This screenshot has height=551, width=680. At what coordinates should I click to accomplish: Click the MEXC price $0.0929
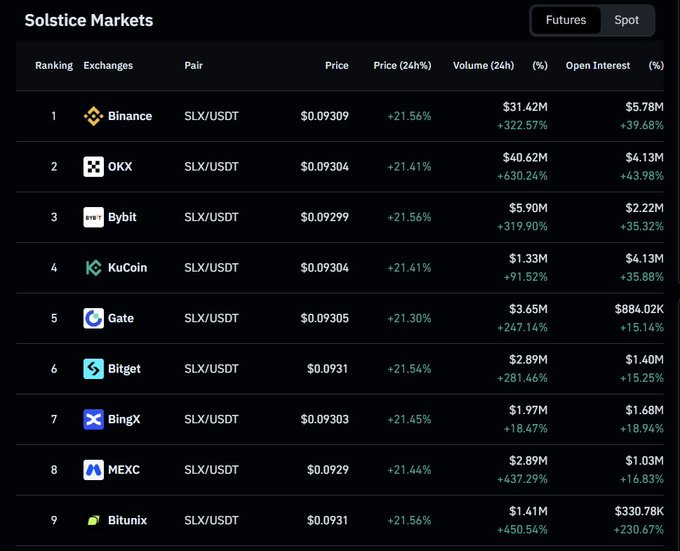click(x=327, y=470)
